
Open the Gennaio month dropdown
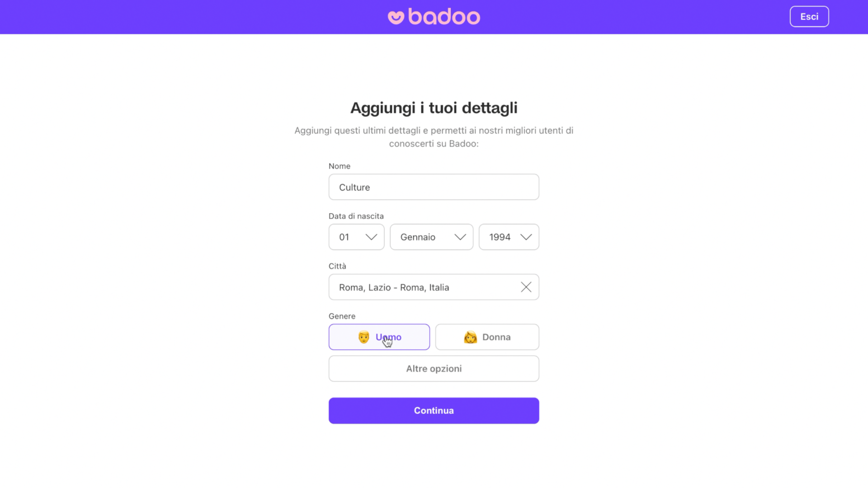(431, 237)
